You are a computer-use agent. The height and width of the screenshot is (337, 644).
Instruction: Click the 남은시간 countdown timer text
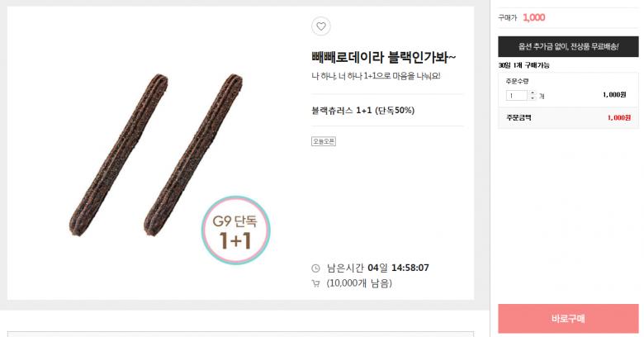tap(378, 268)
